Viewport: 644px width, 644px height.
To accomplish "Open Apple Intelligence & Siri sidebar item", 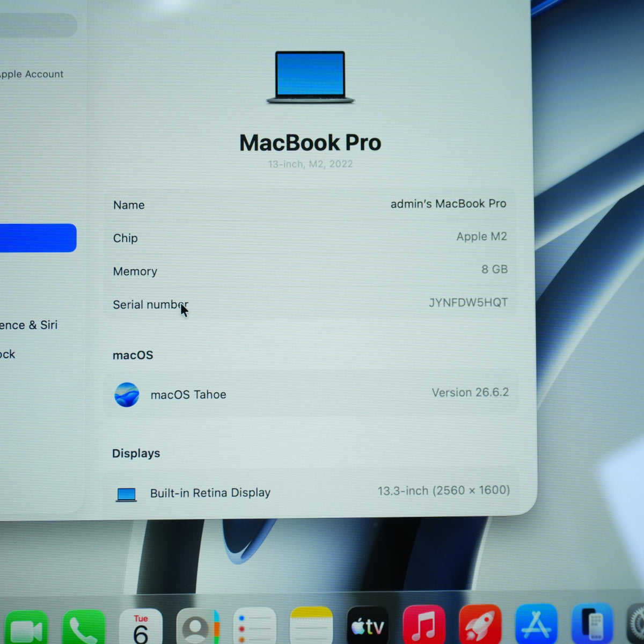I will (28, 325).
